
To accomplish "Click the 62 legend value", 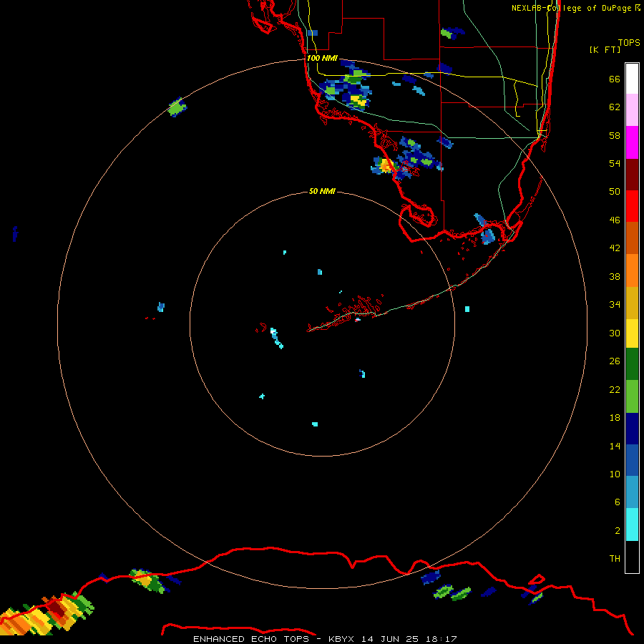I will pos(615,107).
